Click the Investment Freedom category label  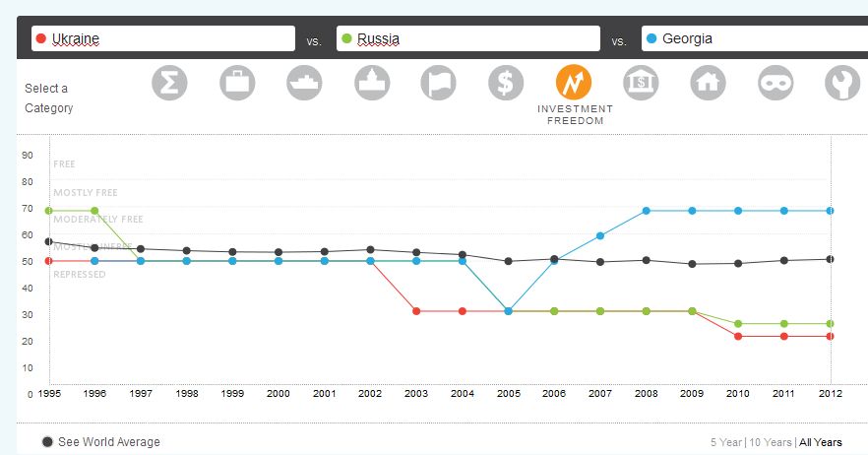click(575, 114)
